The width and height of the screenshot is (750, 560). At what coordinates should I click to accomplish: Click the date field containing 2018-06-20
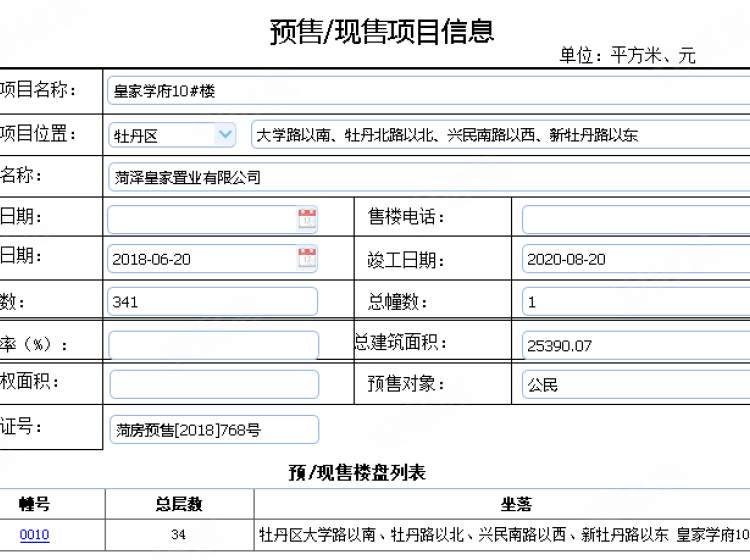200,259
